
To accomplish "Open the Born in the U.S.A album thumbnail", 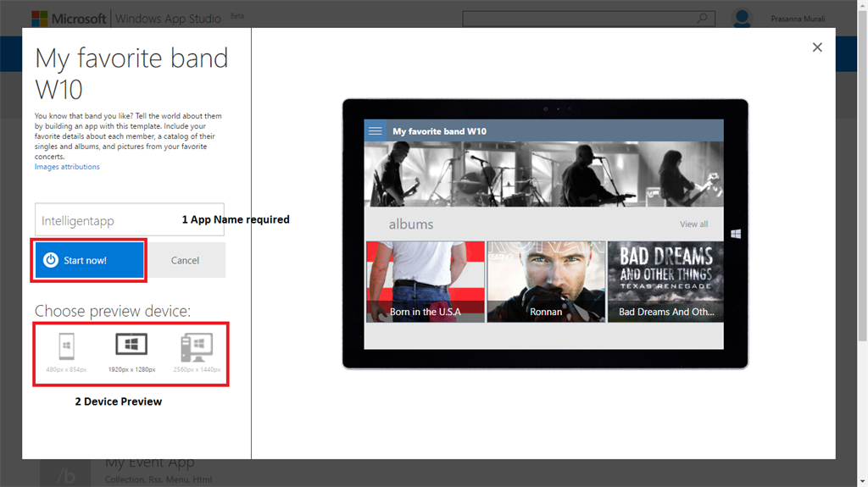I will click(426, 282).
